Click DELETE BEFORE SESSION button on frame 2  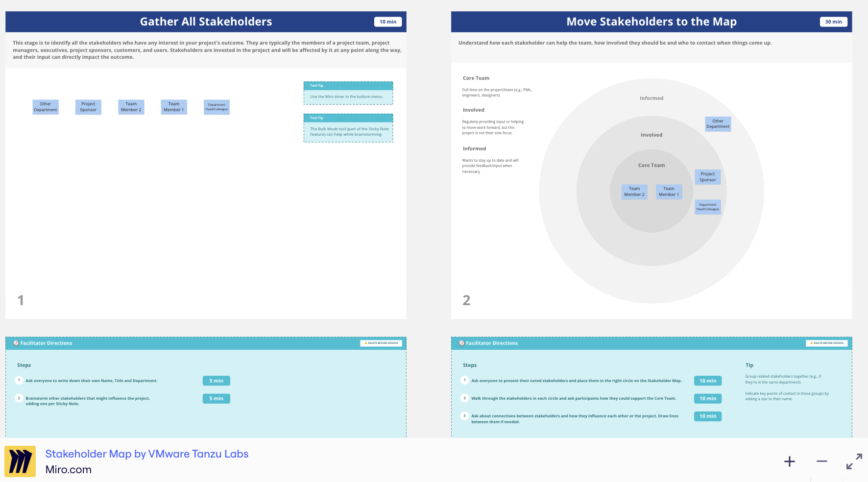click(x=826, y=343)
